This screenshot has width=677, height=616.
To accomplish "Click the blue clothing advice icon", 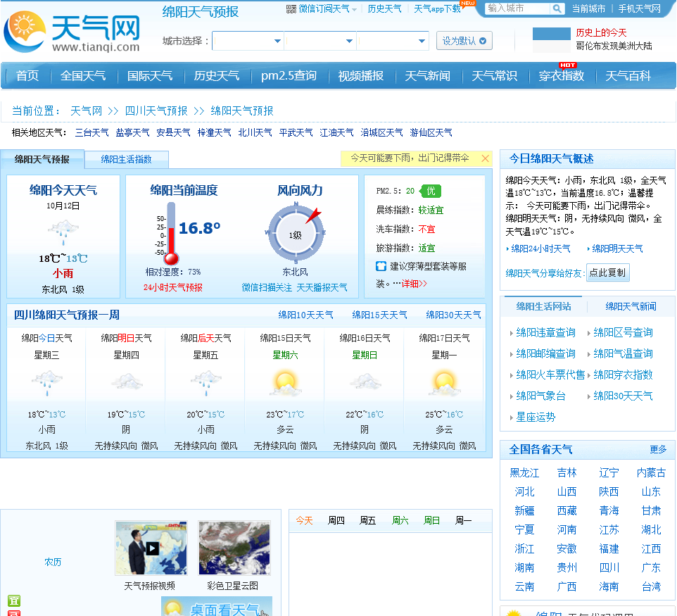I will pos(379,264).
